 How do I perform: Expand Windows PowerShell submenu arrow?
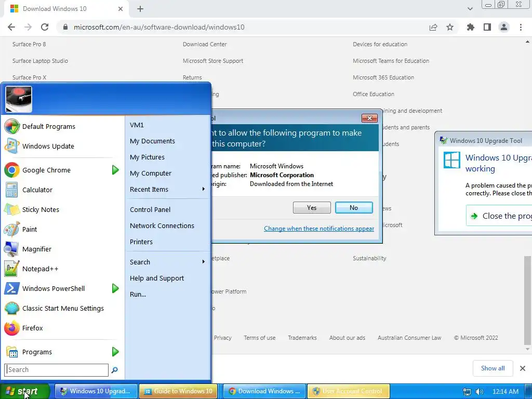click(x=115, y=288)
